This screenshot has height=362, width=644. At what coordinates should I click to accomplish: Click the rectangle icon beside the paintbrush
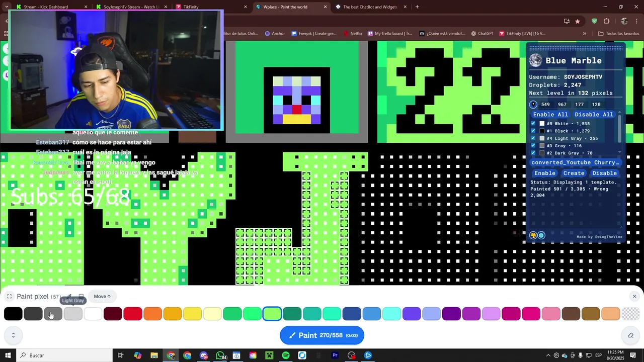point(81,297)
